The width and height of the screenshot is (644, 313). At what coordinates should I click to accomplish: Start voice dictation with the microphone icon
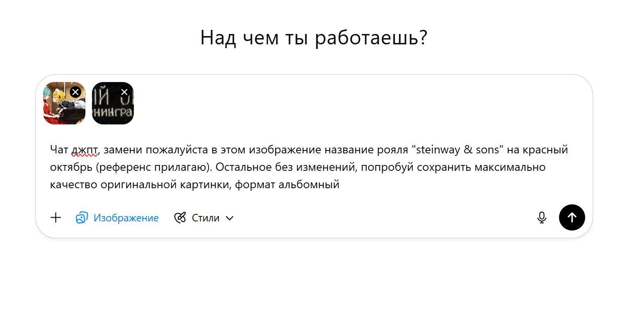pyautogui.click(x=541, y=218)
